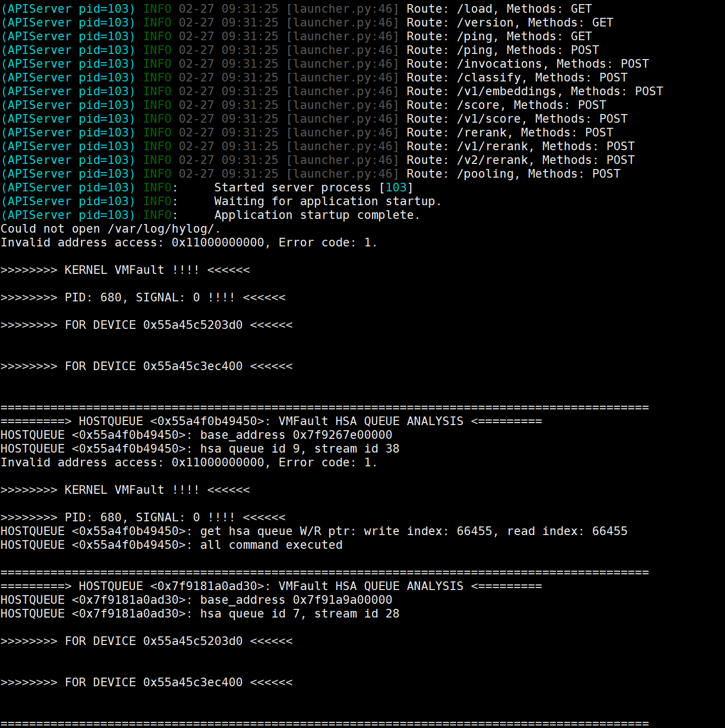Click the first 'KERNEL VMFault' banner
This screenshot has width=725, height=728.
click(x=125, y=270)
